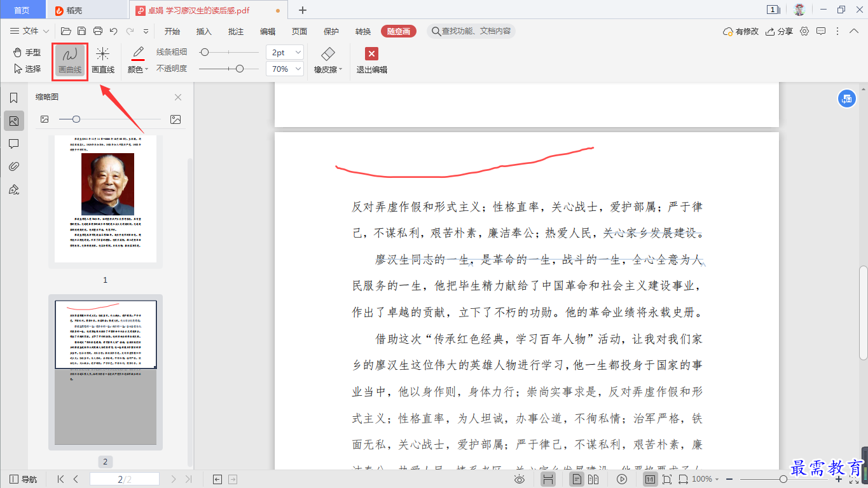The width and height of the screenshot is (868, 488).
Task: Select the 选择 arrow tool
Action: pyautogui.click(x=27, y=69)
